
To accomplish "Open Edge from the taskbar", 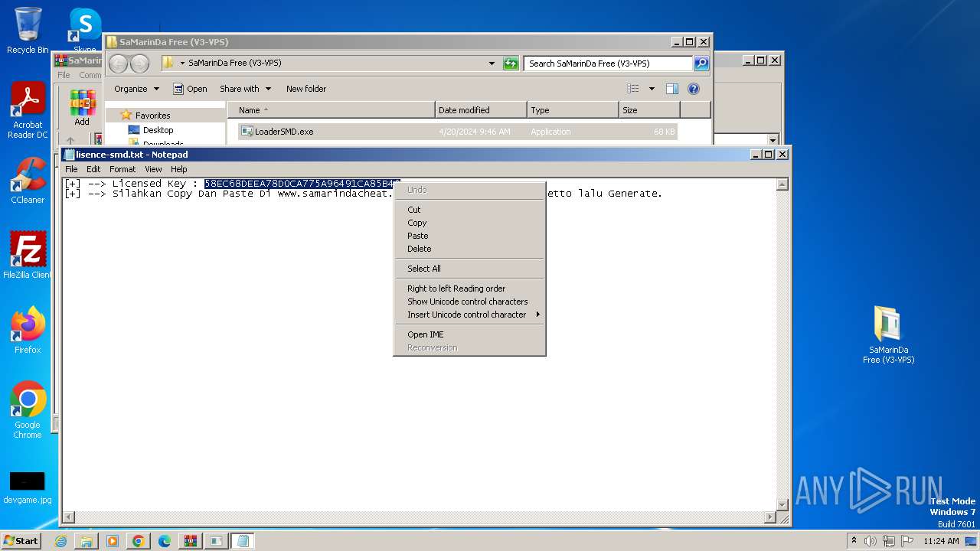I will 165,541.
